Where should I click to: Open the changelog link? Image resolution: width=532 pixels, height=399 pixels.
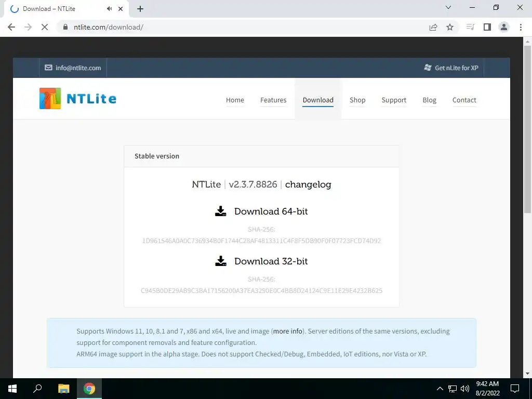308,184
